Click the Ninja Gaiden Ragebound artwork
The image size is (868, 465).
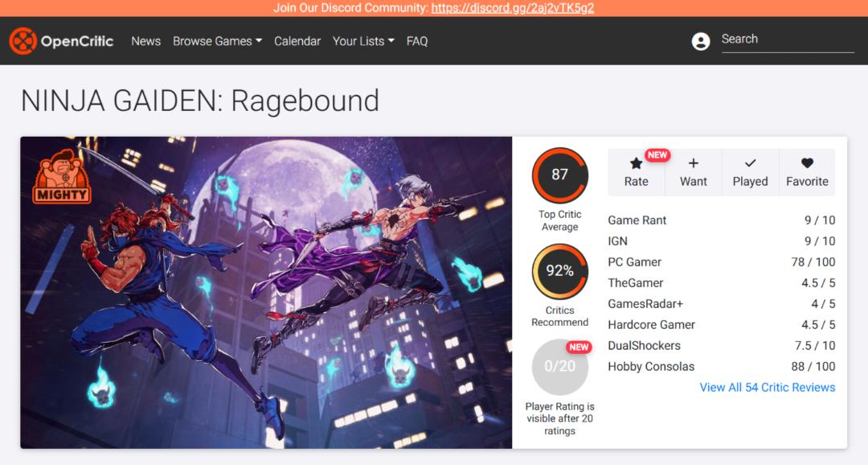[x=266, y=293]
